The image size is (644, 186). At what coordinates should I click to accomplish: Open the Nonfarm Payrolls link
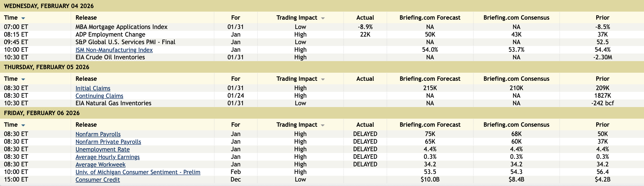(98, 134)
